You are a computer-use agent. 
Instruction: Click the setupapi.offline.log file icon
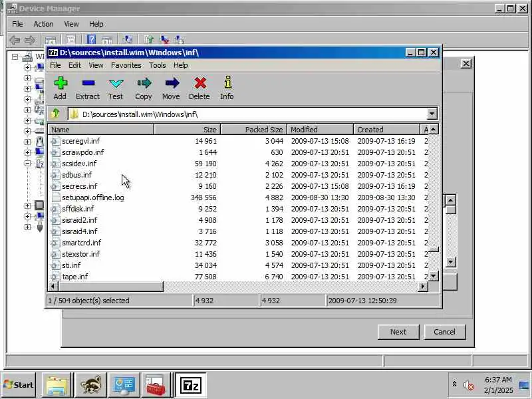tap(55, 198)
